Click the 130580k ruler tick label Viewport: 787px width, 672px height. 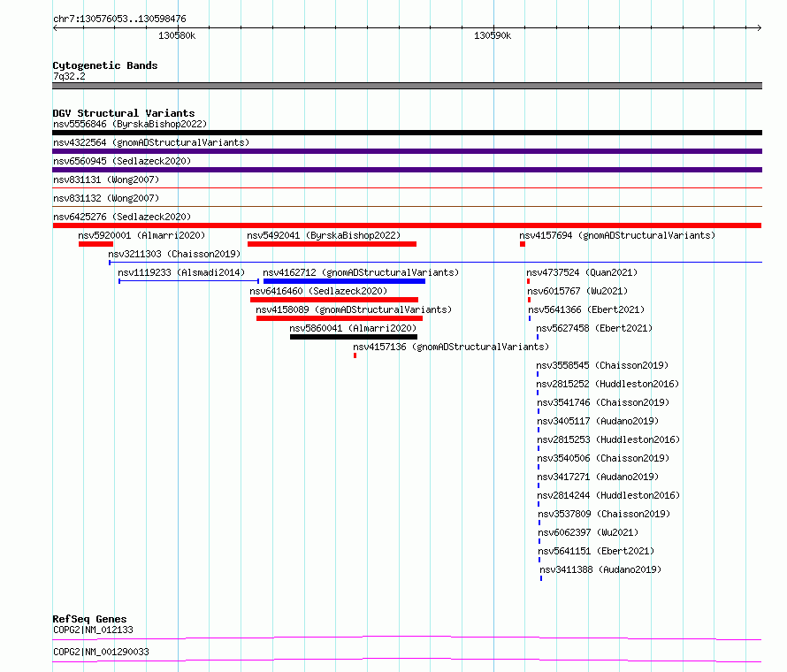tap(177, 35)
